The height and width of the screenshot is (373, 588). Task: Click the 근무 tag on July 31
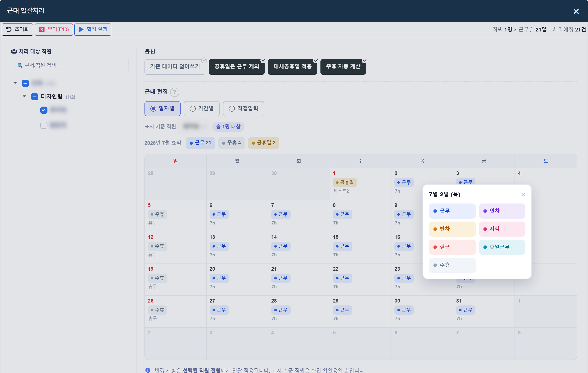(x=465, y=310)
